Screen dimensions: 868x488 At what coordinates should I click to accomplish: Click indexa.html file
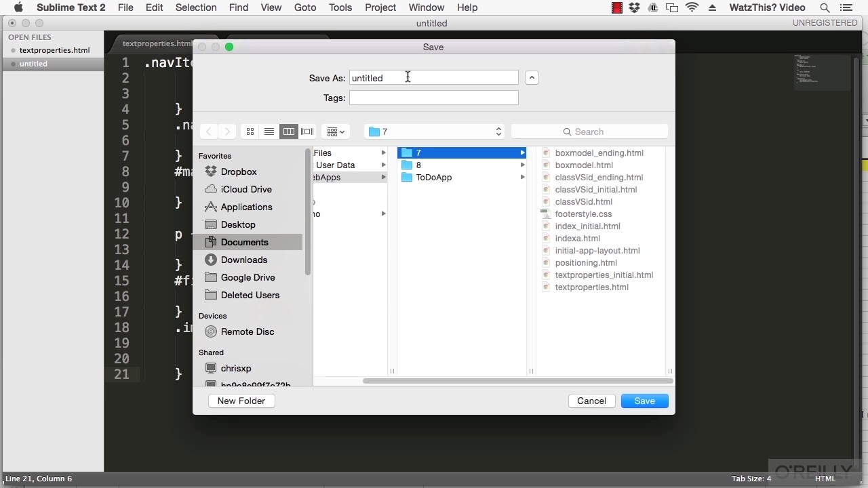tap(578, 238)
